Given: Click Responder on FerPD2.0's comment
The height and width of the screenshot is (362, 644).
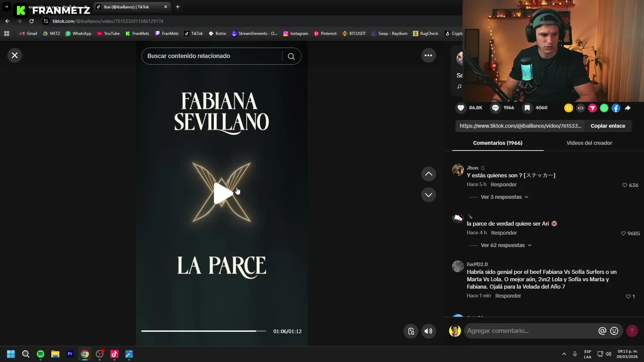Looking at the screenshot, I should [508, 296].
